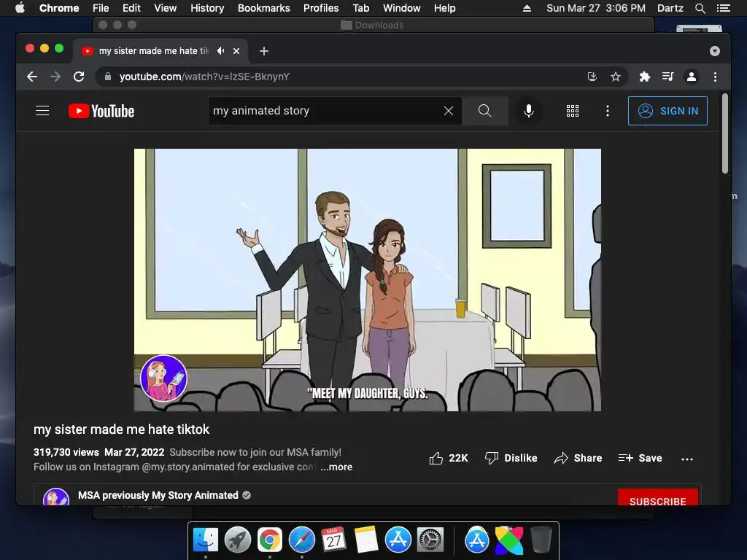
Task: Open Notes from the Dock
Action: 366,540
